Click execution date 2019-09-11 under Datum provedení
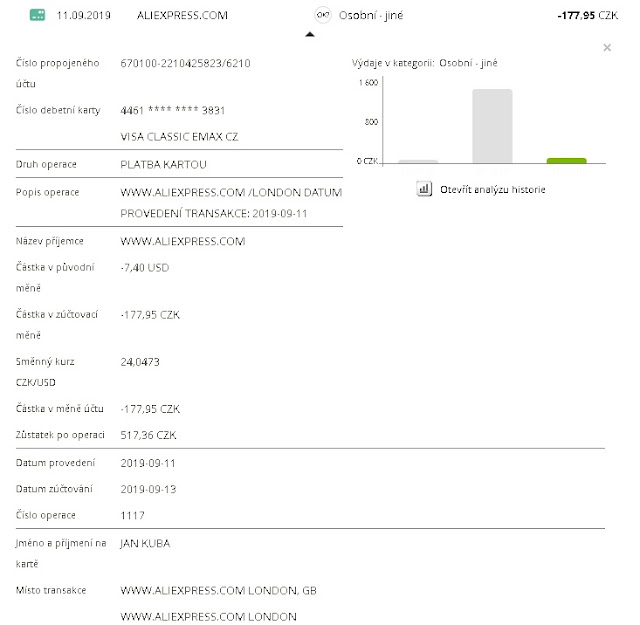 click(148, 463)
